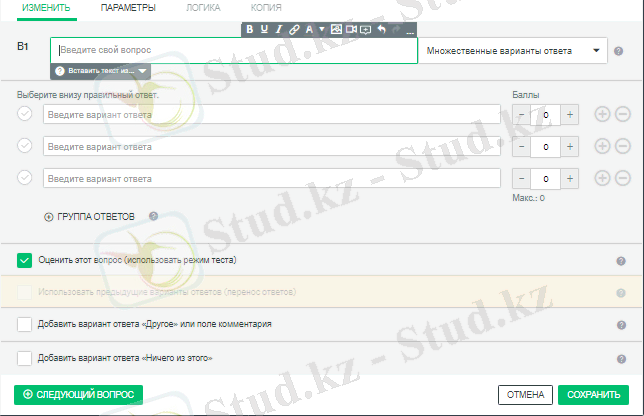The width and height of the screenshot is (644, 416).
Task: Open help icon next to Группа ответов
Action: [x=154, y=216]
